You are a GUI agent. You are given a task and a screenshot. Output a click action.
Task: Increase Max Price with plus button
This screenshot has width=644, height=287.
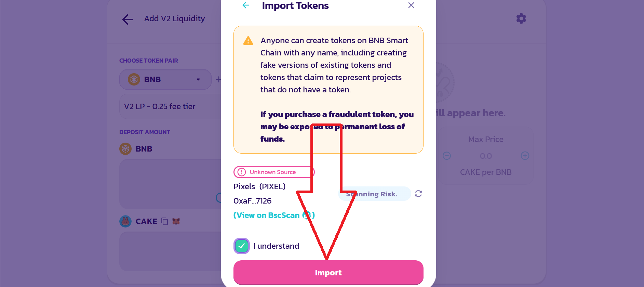click(525, 156)
